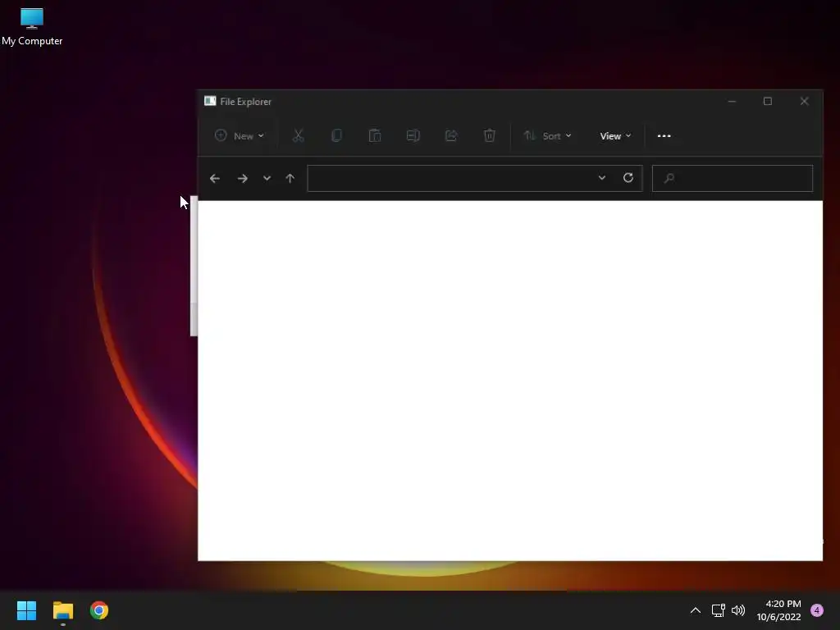Minimize the File Explorer window
The width and height of the screenshot is (840, 630).
point(732,101)
